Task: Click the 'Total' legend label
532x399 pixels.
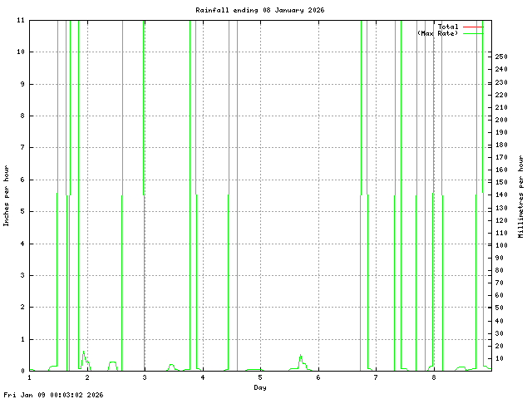Action: tap(448, 27)
